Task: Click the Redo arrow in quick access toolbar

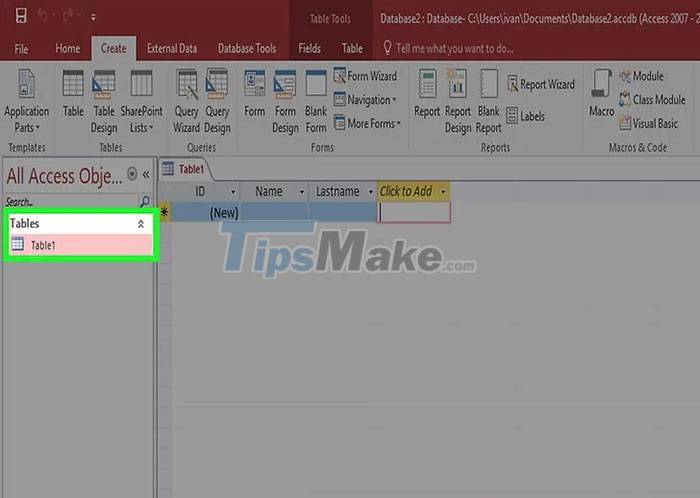Action: (x=68, y=16)
